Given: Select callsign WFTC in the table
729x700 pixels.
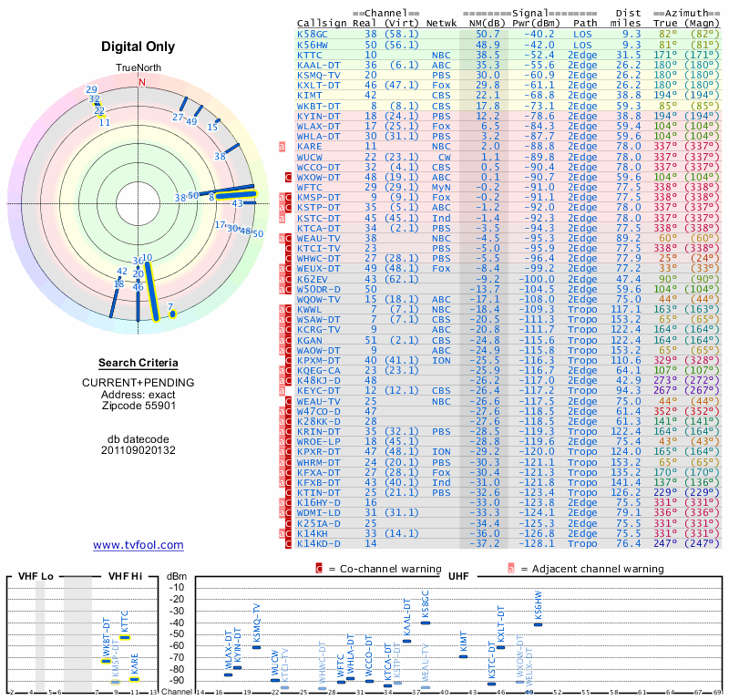Looking at the screenshot, I should tap(310, 188).
